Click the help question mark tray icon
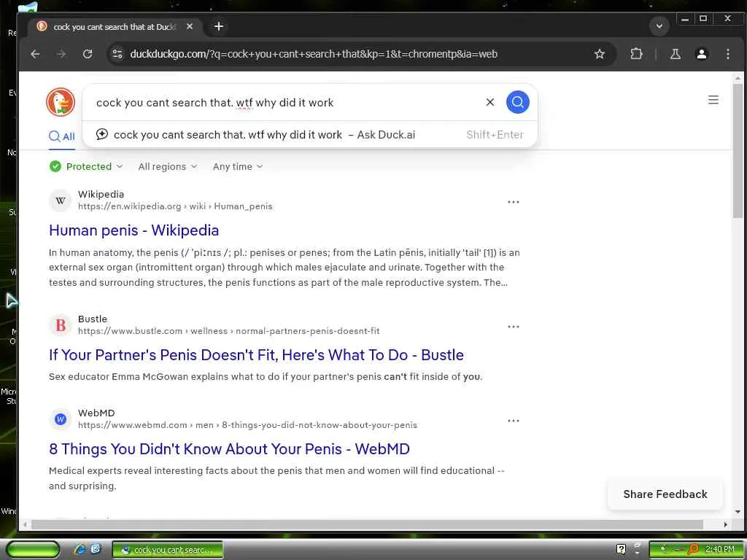This screenshot has height=560, width=747. pyautogui.click(x=621, y=549)
